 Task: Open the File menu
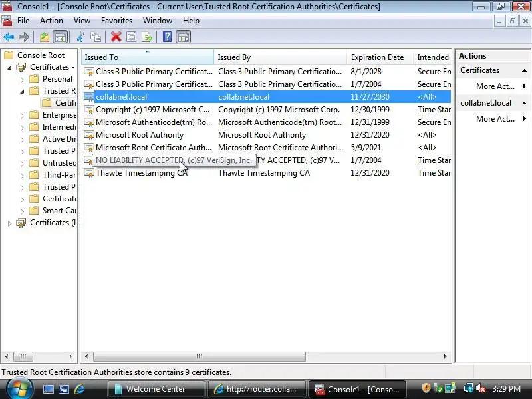coord(23,21)
